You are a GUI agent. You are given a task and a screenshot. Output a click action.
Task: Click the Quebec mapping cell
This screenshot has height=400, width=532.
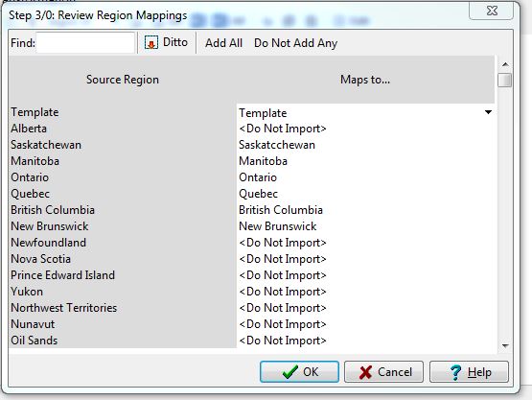[365, 194]
